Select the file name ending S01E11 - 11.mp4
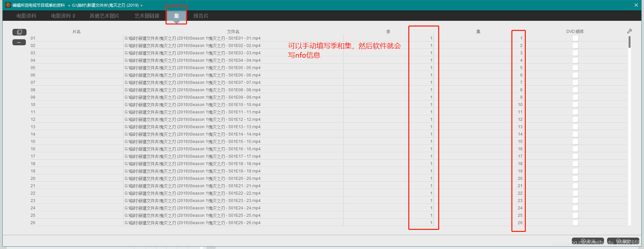Image resolution: width=644 pixels, height=249 pixels. [233, 112]
